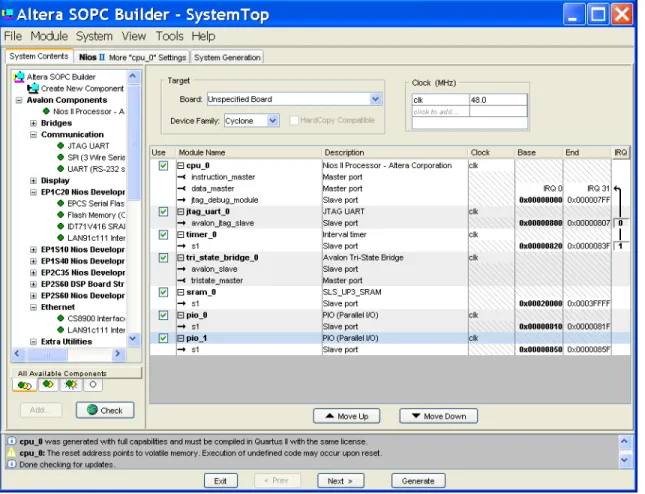645x494 pixels.
Task: Click the horizontal scrollbar thumb in component tree
Action: pos(46,354)
